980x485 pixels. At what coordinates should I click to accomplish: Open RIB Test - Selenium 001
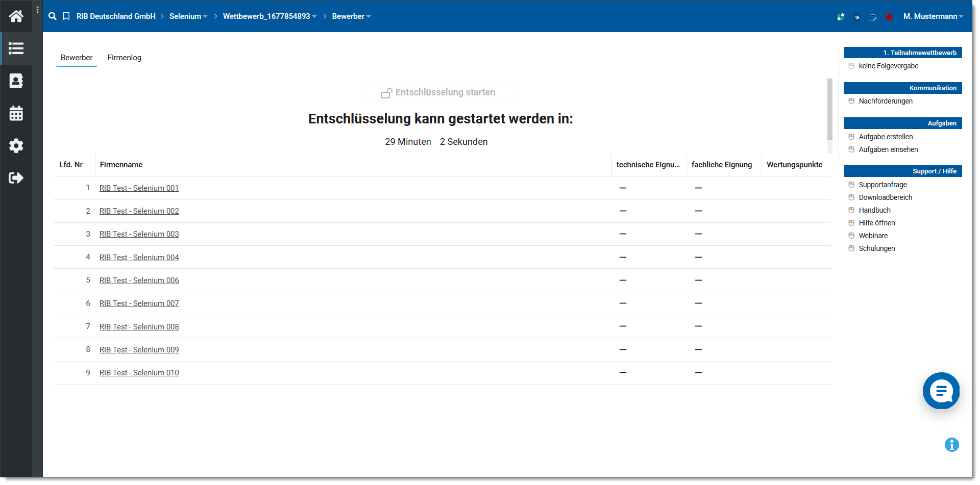(x=139, y=188)
